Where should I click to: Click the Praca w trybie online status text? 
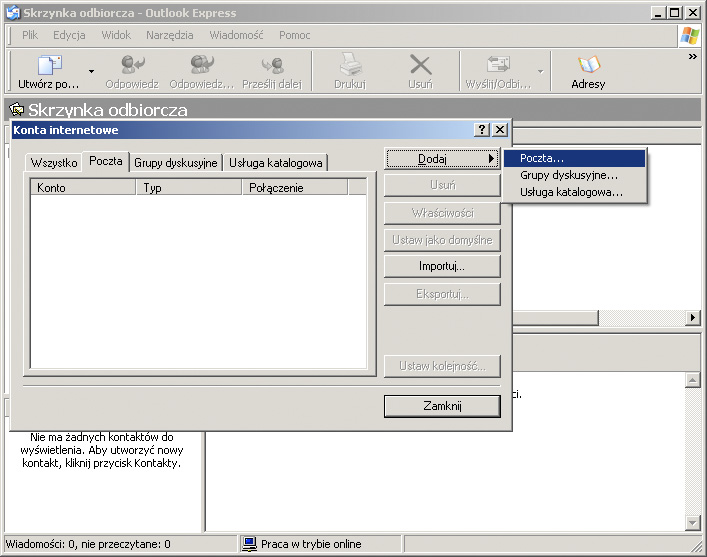point(311,544)
